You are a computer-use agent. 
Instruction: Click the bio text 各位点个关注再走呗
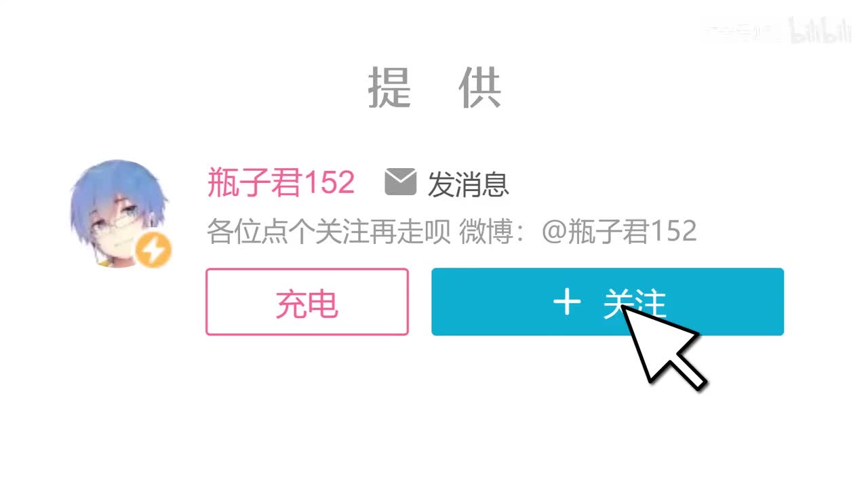tap(329, 232)
